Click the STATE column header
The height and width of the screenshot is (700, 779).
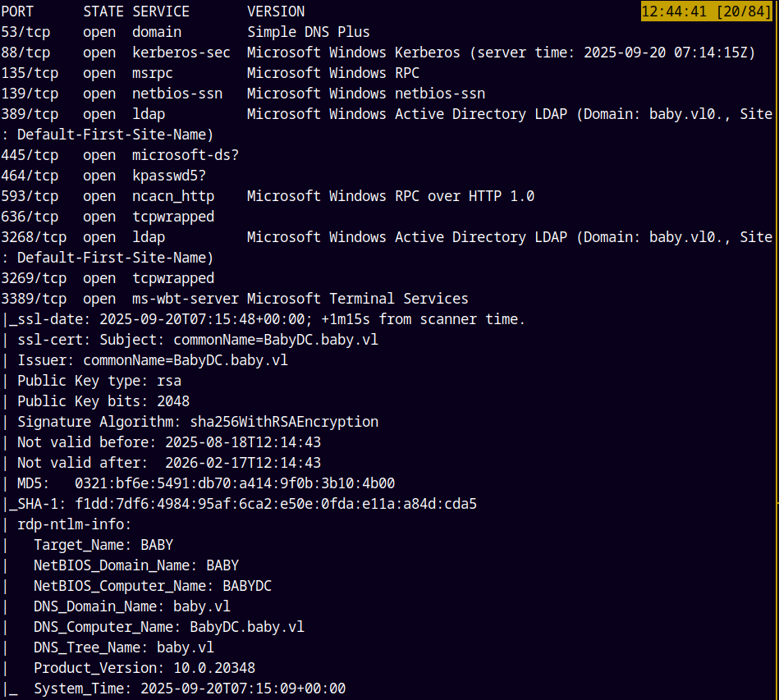pos(103,11)
